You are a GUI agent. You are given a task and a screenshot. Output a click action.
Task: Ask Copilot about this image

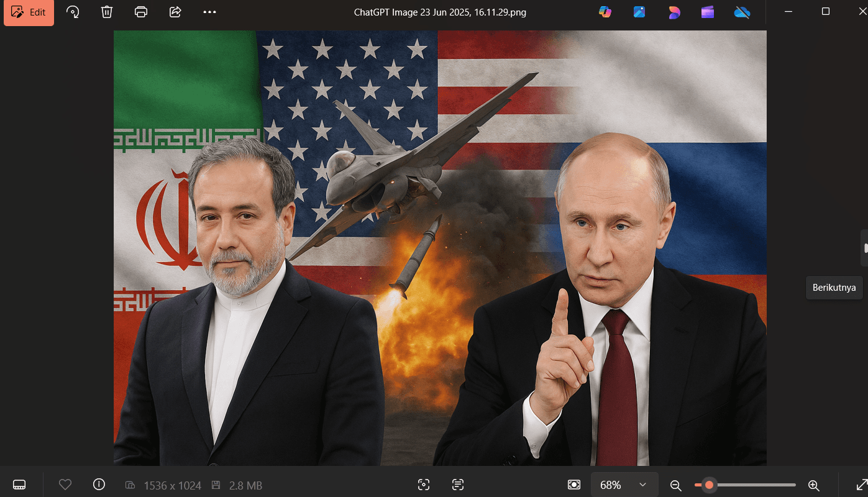click(605, 11)
